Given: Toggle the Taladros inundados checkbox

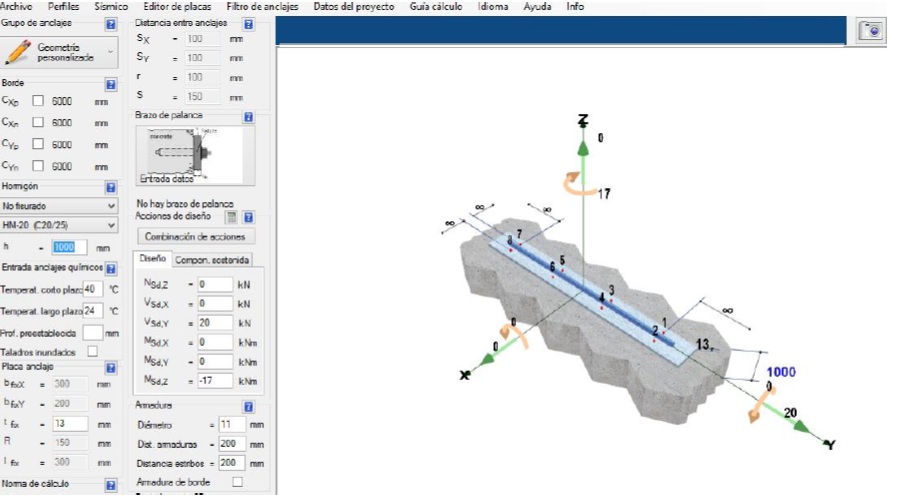Looking at the screenshot, I should [x=92, y=351].
